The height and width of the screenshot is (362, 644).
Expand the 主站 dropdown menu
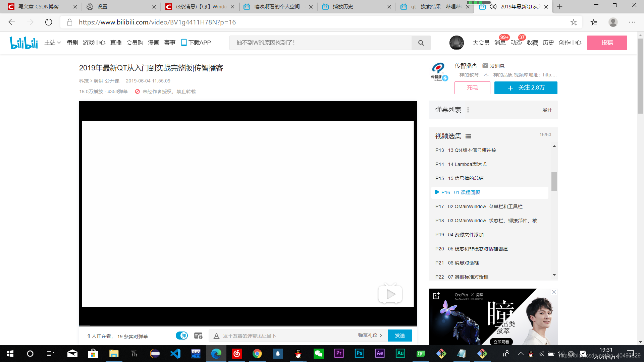(x=52, y=43)
